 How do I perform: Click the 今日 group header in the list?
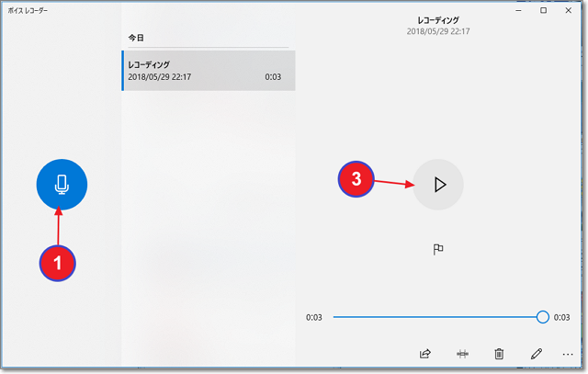(x=135, y=38)
